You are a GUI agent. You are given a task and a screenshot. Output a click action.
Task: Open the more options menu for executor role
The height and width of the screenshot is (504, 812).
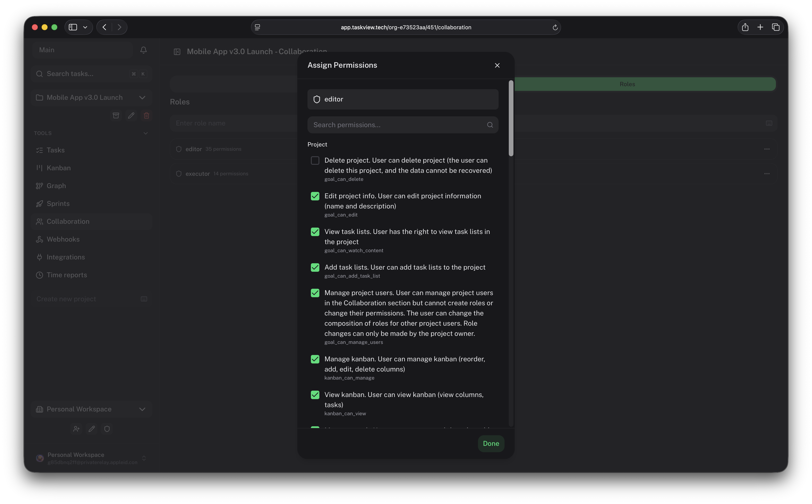coord(767,174)
